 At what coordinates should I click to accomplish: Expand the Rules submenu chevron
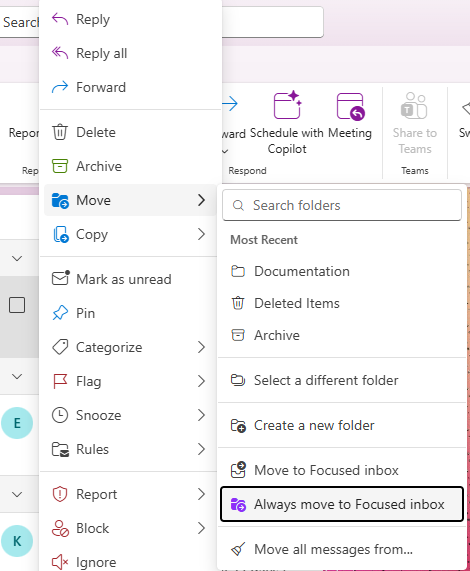pyautogui.click(x=201, y=449)
